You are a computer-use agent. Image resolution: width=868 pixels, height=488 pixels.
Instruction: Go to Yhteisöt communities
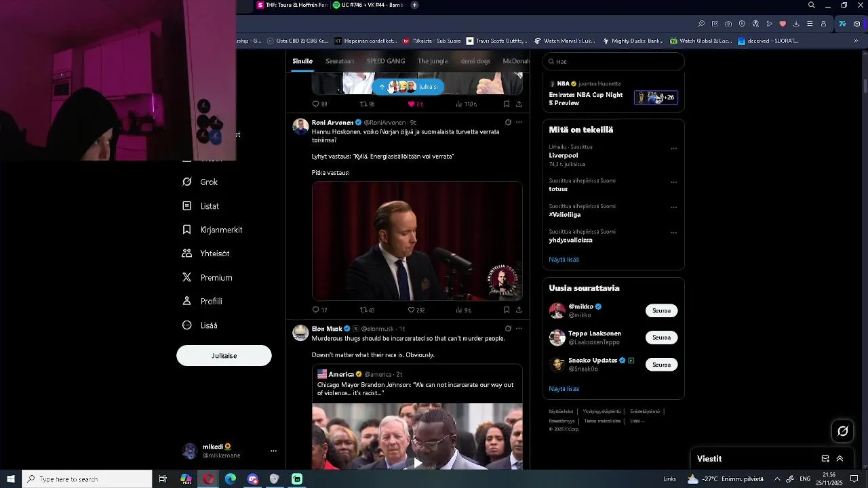click(205, 253)
